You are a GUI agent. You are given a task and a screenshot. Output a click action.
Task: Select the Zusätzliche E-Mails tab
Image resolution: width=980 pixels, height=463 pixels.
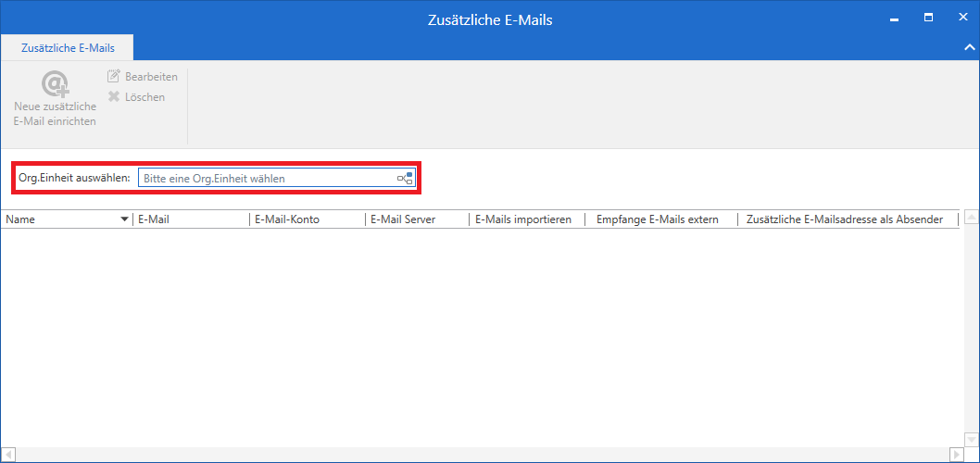click(x=68, y=47)
